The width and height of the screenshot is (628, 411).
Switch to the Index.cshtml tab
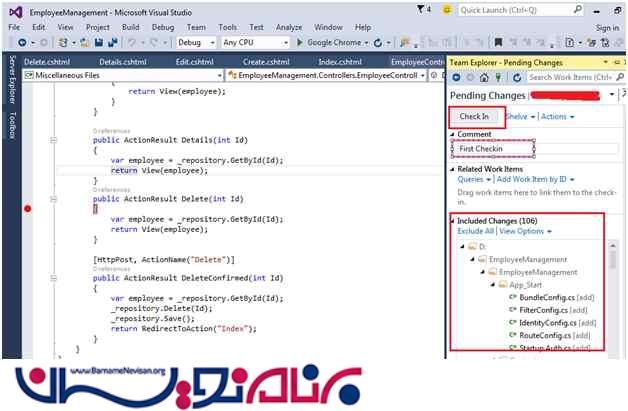tap(340, 61)
